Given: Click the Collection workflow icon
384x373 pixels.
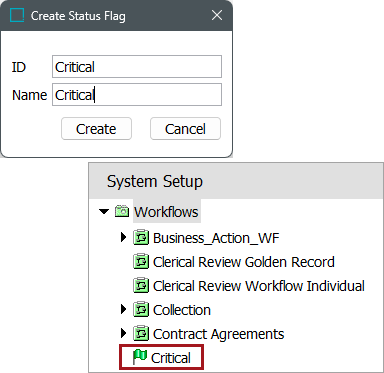Looking at the screenshot, I should tap(141, 310).
